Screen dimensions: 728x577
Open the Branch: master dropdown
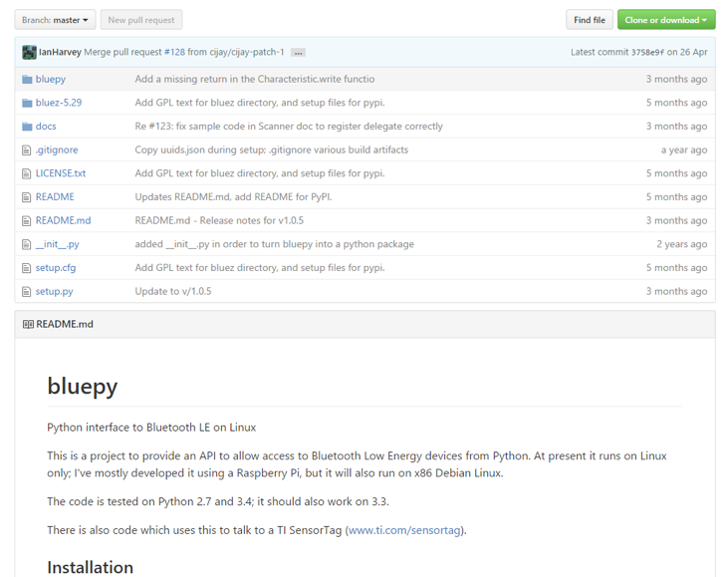pos(55,20)
